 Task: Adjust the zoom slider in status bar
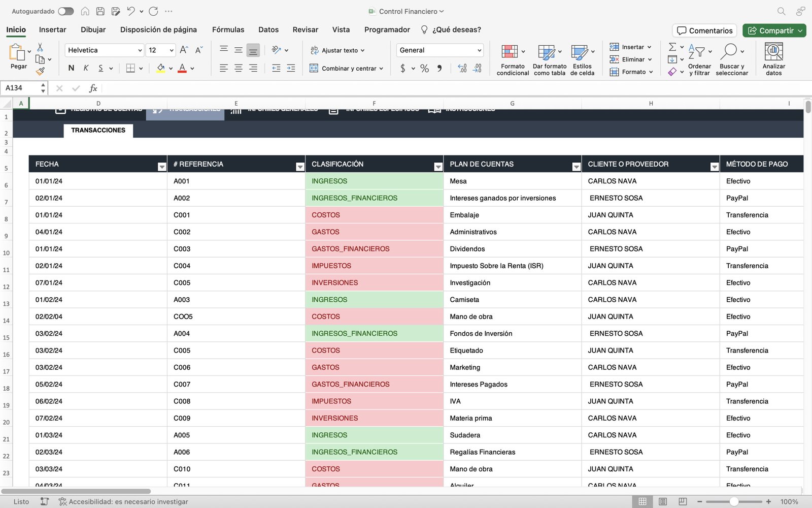pyautogui.click(x=734, y=501)
